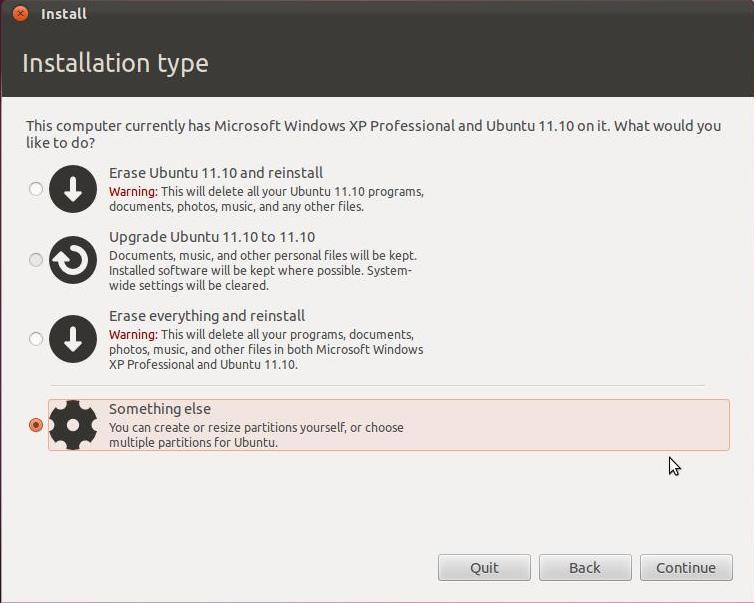The height and width of the screenshot is (603, 754).
Task: Close the Install window
Action: click(20, 13)
